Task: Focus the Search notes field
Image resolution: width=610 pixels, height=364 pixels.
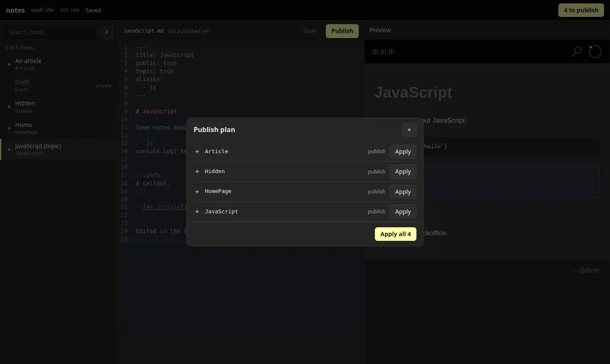Action: click(51, 32)
